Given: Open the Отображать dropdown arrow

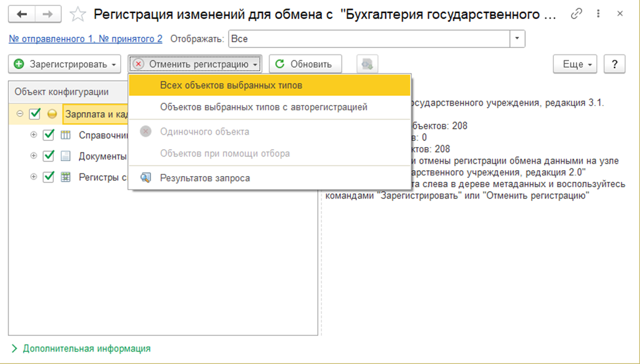Looking at the screenshot, I should pos(517,39).
